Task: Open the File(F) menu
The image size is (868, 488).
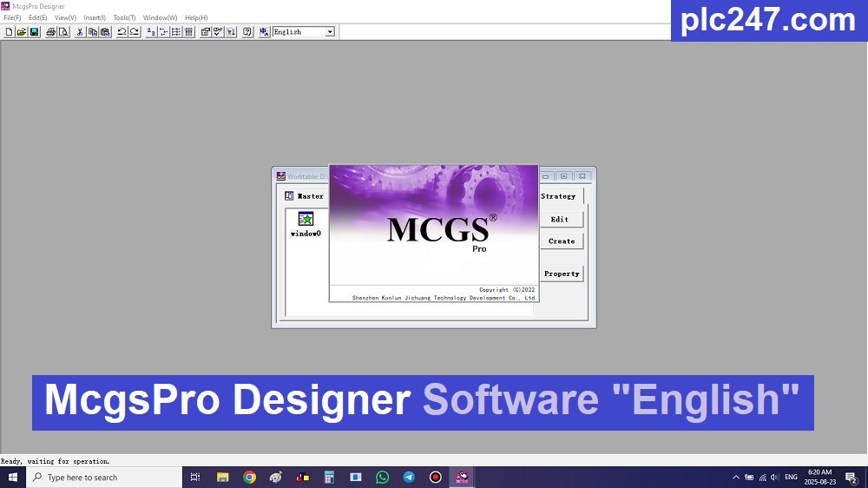Action: pyautogui.click(x=12, y=17)
